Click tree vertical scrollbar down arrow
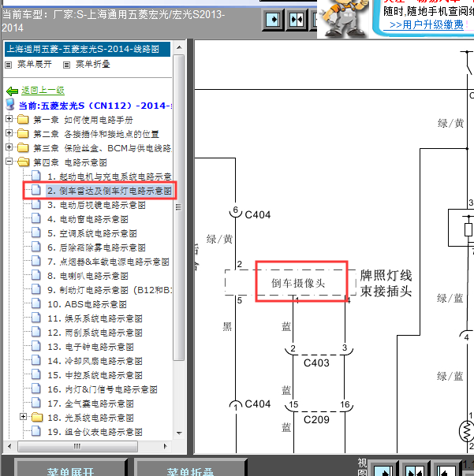The width and height of the screenshot is (474, 476). coord(179,433)
